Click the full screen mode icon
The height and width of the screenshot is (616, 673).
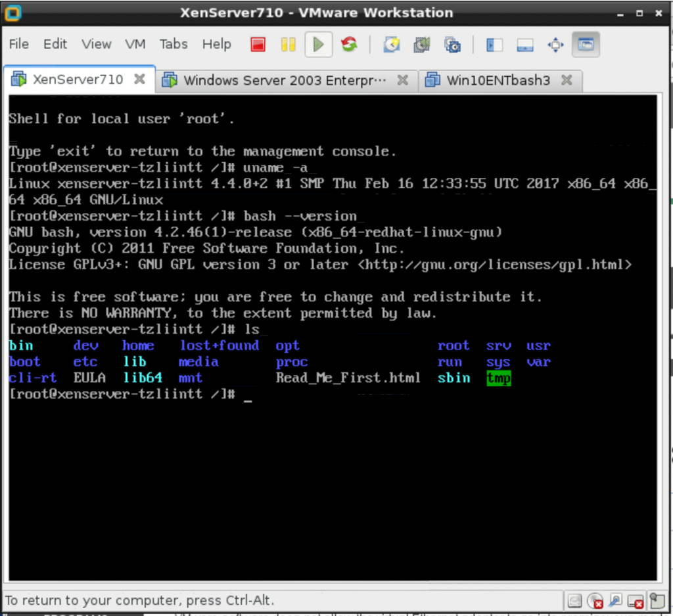click(555, 45)
